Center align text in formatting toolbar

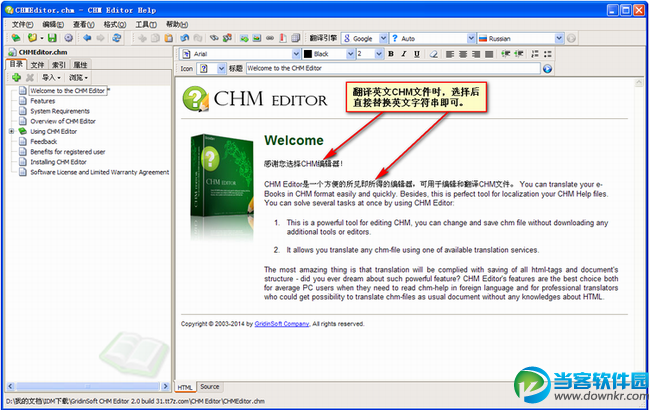point(463,54)
